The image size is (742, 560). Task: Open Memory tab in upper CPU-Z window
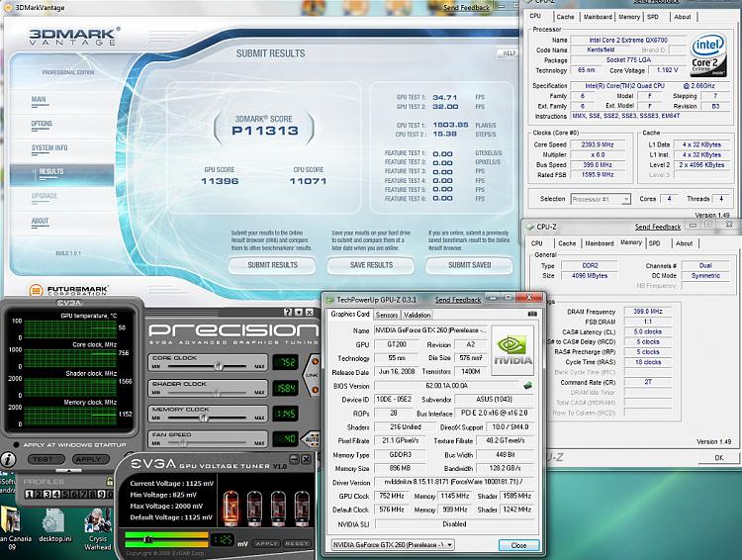tap(629, 17)
